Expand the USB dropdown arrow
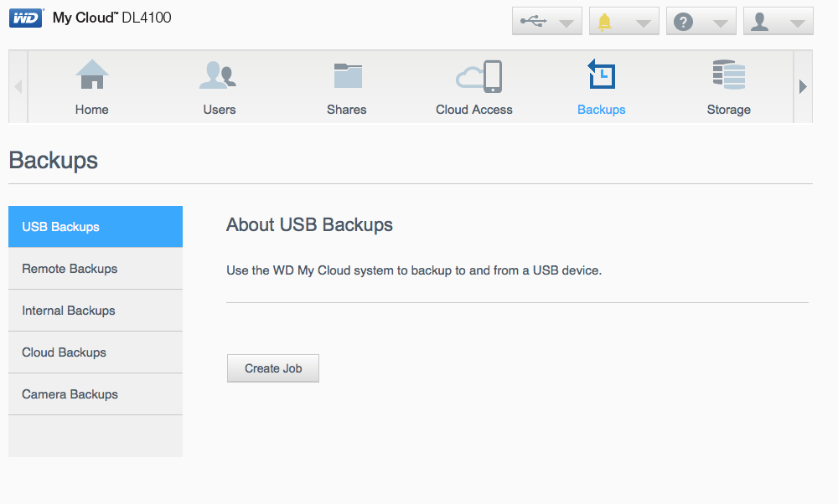The image size is (838, 504). coord(566,23)
